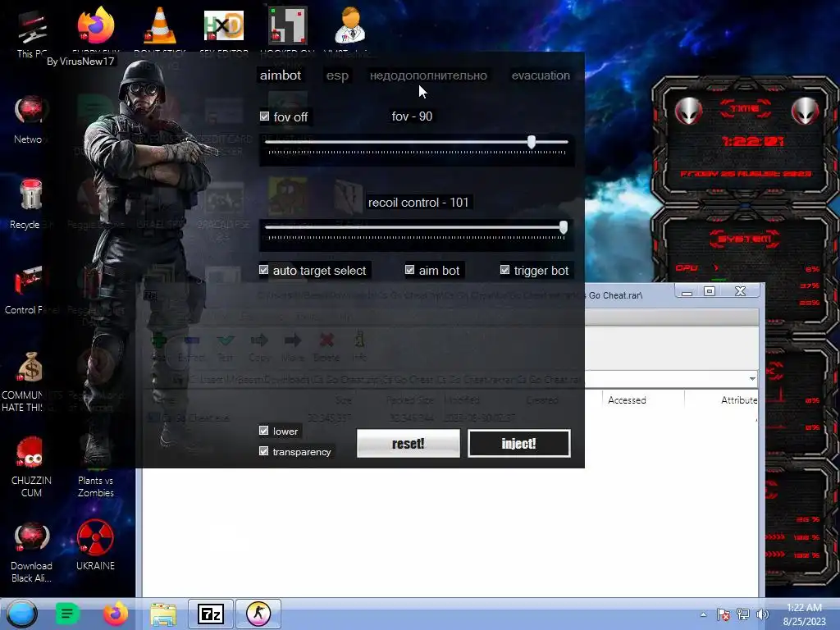
Task: Open File Explorer from the taskbar
Action: [163, 614]
